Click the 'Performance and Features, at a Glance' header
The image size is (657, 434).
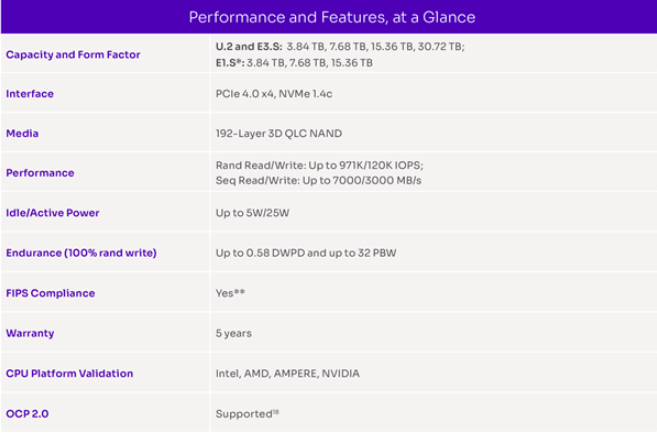click(328, 17)
